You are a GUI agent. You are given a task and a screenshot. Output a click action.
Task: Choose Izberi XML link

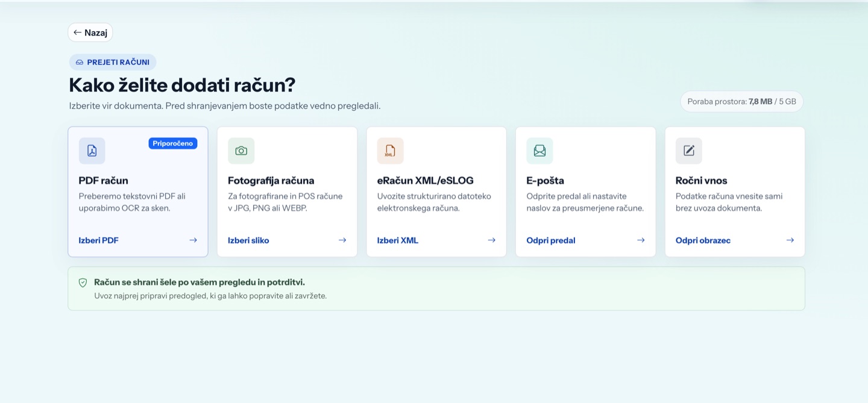click(398, 240)
